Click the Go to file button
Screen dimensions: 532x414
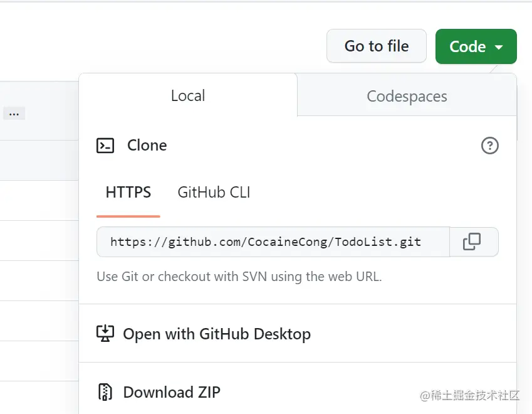(x=376, y=46)
